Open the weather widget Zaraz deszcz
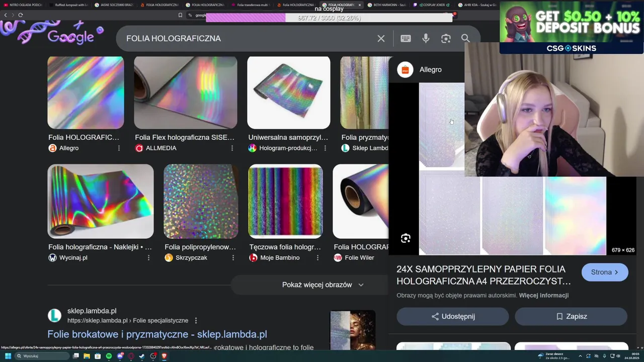This screenshot has width=644, height=362. pos(553,356)
